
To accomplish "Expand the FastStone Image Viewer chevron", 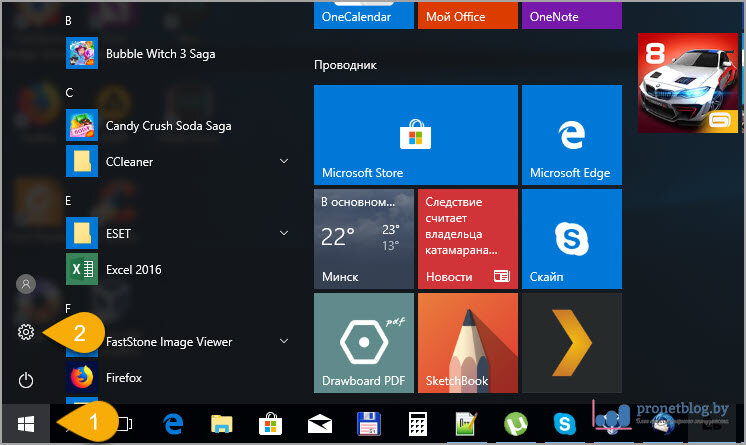I will 284,341.
